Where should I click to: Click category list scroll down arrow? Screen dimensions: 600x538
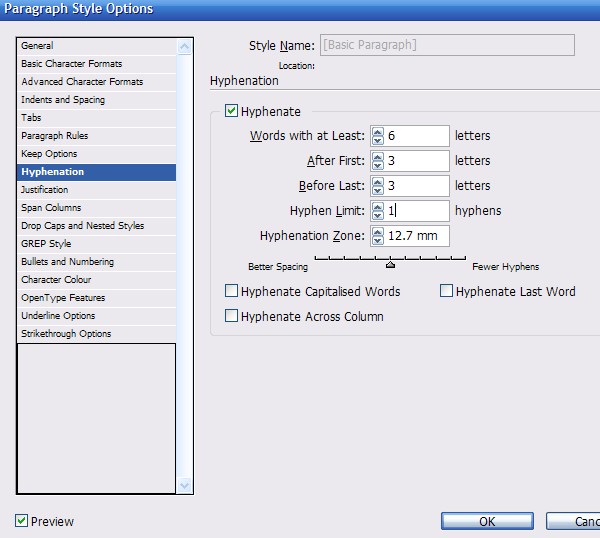[184, 486]
